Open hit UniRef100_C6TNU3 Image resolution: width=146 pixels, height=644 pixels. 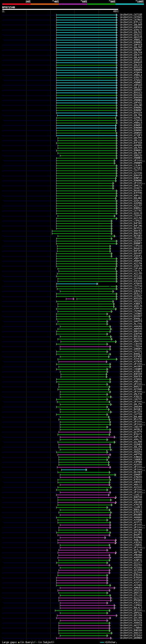click(x=131, y=20)
